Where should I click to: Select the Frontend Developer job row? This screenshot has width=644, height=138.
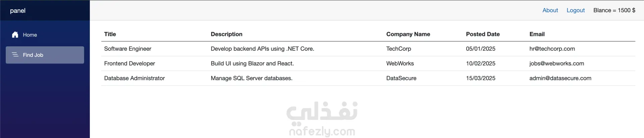point(129,63)
